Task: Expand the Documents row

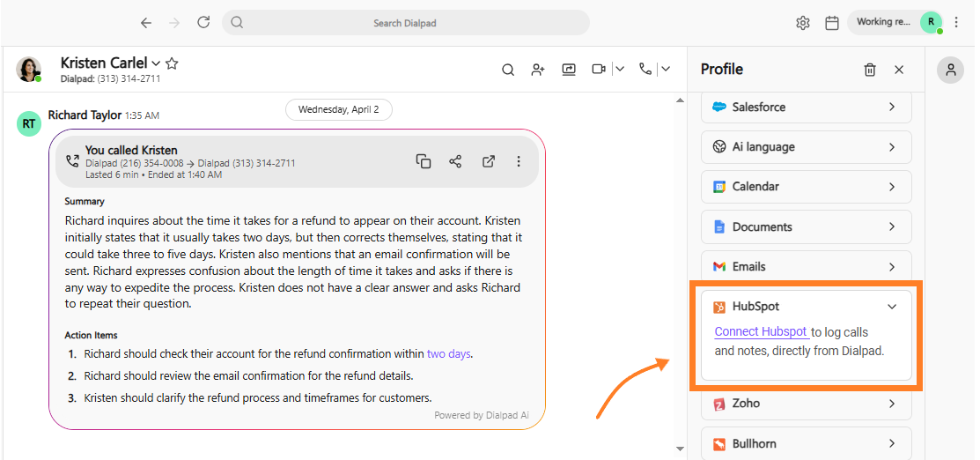Action: point(807,226)
